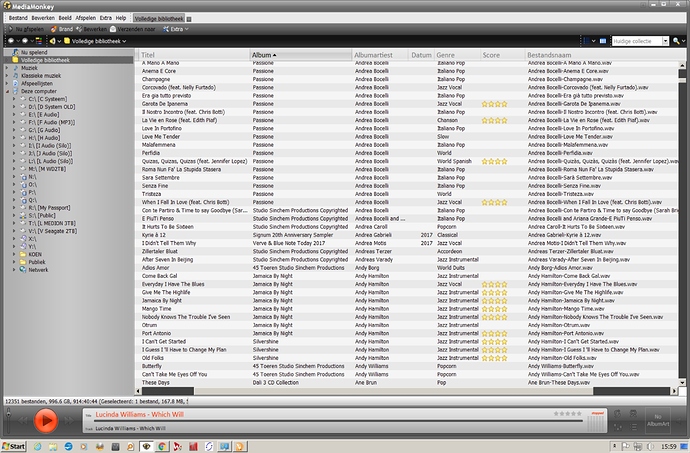Viewport: 690px width, 453px height.
Task: Click the back navigation icon
Action: [11, 41]
